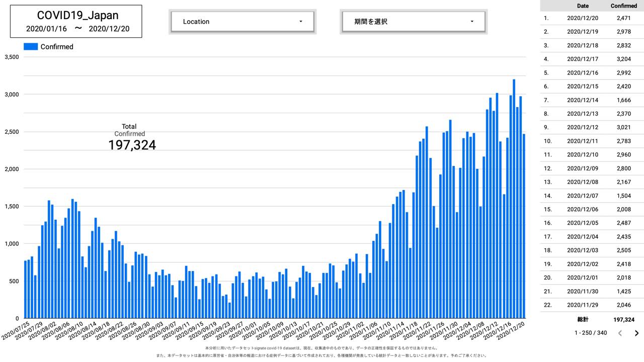The image size is (644, 362).
Task: Select the 2020/11/29 table row
Action: 592,305
